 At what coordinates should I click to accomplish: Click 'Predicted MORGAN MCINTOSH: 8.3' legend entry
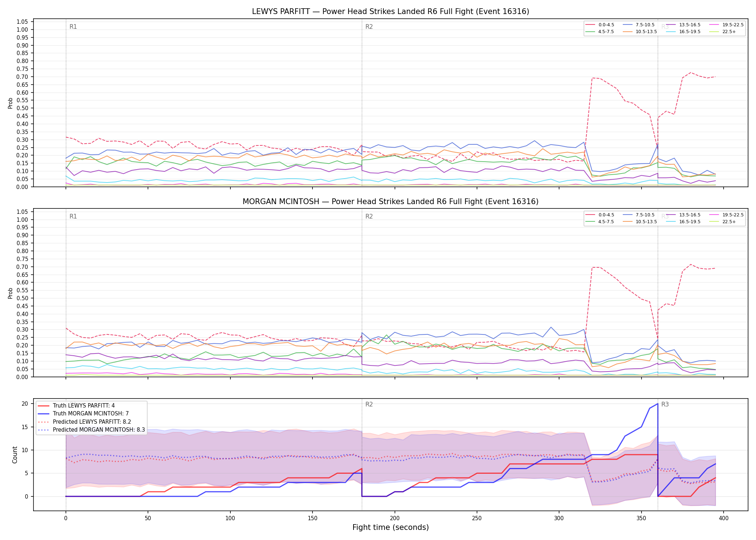(x=91, y=430)
